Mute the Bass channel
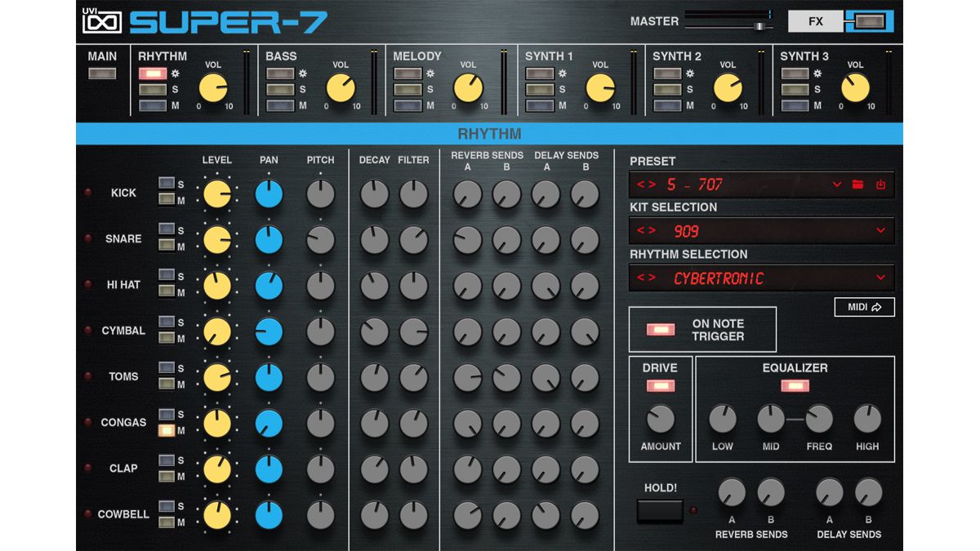Viewport: 980px width, 551px height. [279, 105]
